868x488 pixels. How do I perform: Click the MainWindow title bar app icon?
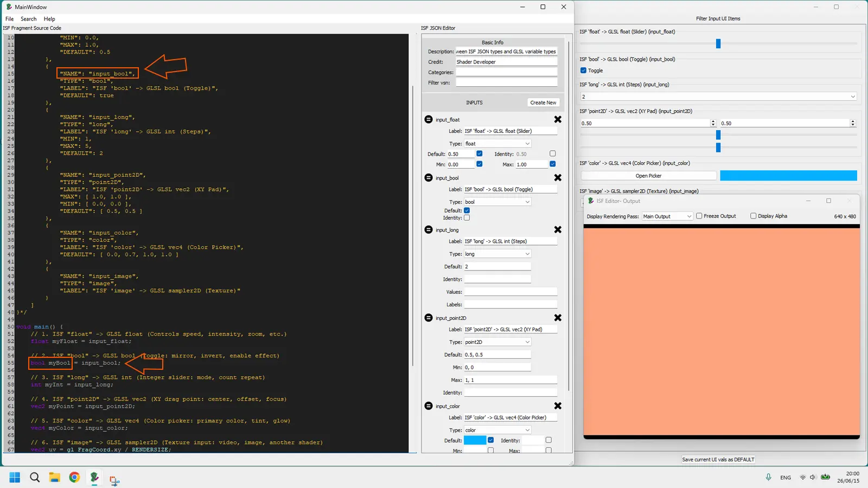click(9, 7)
